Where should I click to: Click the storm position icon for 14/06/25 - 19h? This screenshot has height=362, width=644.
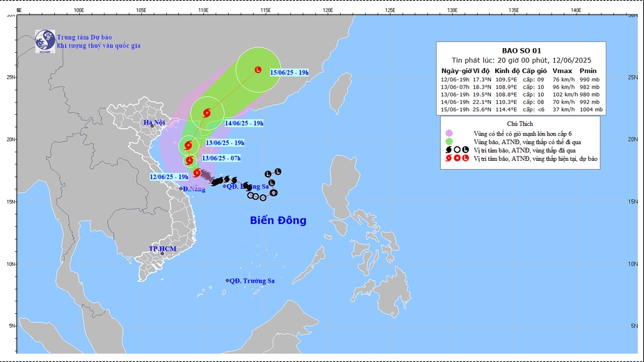pyautogui.click(x=206, y=113)
